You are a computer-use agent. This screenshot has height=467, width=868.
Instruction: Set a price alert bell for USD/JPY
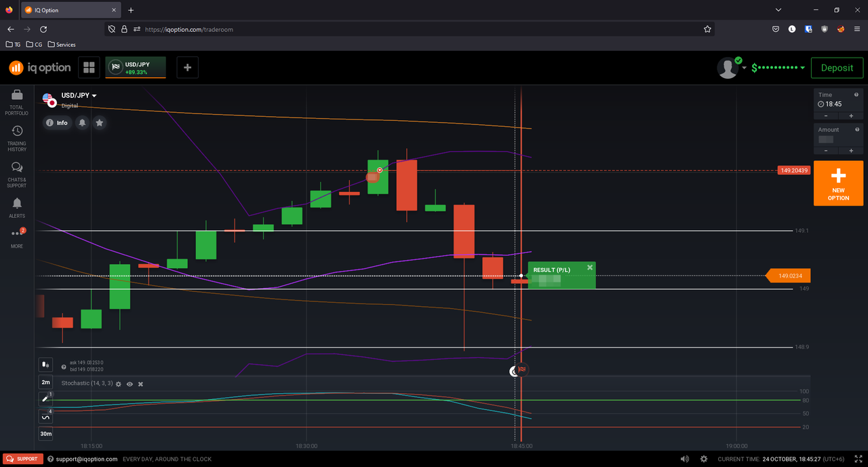[x=82, y=123]
